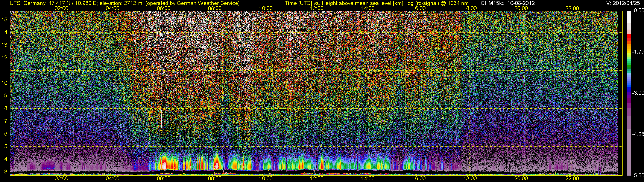Click the -3.00 color scale value
The image size is (644, 182).
point(638,93)
